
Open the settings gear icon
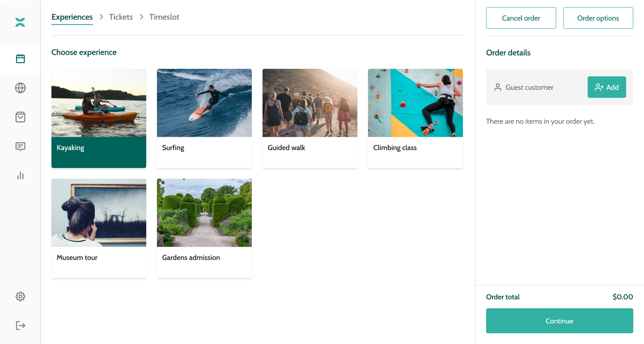pyautogui.click(x=20, y=296)
